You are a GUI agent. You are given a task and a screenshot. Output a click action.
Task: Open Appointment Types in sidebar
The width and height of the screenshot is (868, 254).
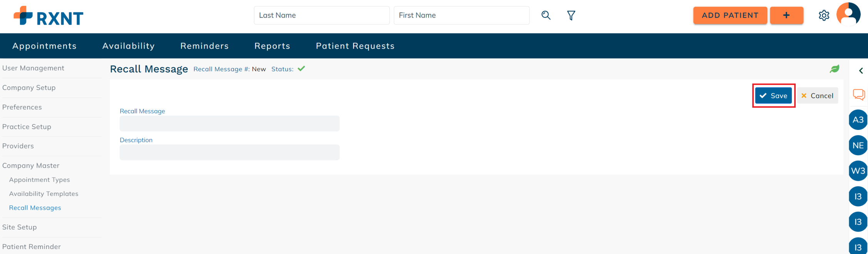(x=40, y=180)
